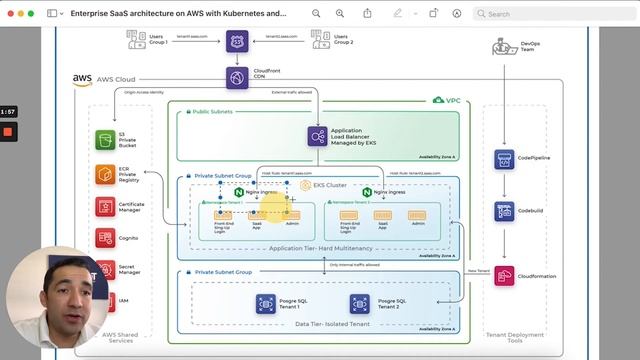Viewport: 640px width, 360px height.
Task: Click the Postgre SQL Tenant 2 icon
Action: click(x=360, y=304)
